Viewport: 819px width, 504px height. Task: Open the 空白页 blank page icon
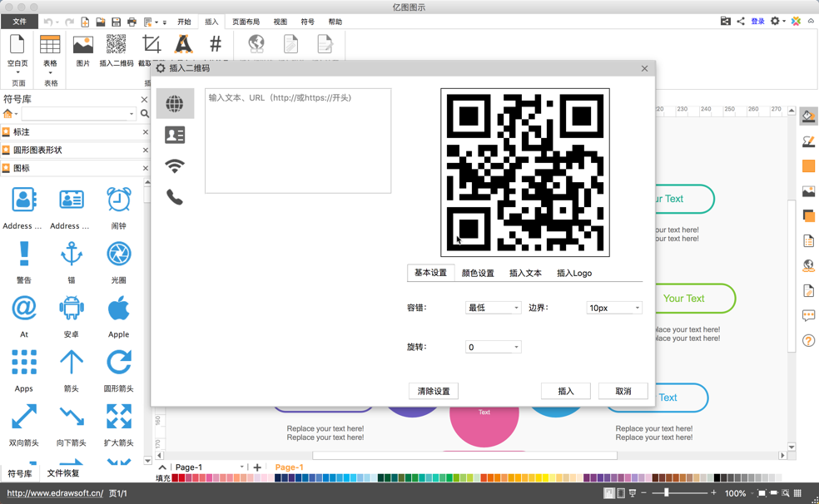tap(17, 46)
